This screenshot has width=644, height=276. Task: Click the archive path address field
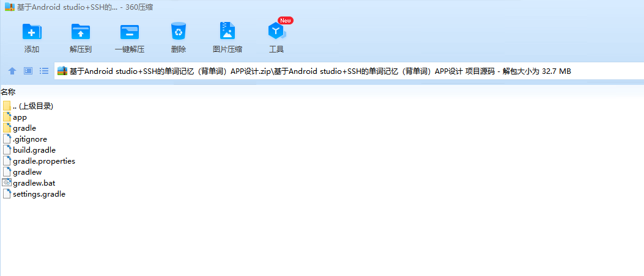(349, 71)
